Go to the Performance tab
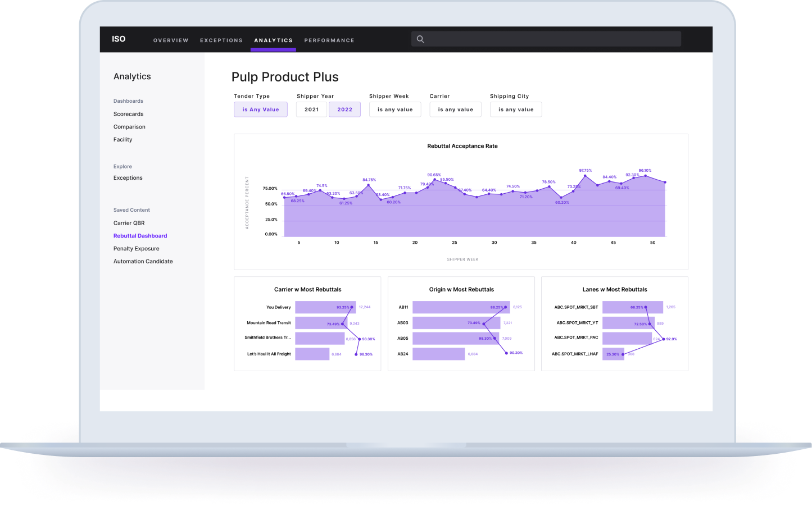The height and width of the screenshot is (506, 812). coord(329,40)
